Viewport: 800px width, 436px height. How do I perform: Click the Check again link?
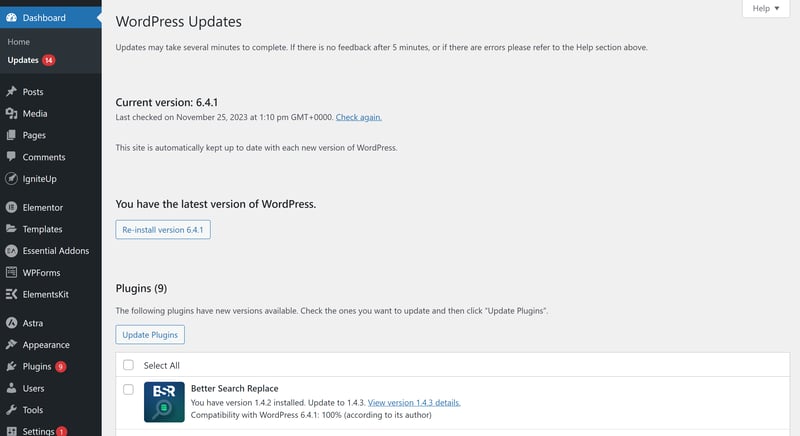[358, 117]
